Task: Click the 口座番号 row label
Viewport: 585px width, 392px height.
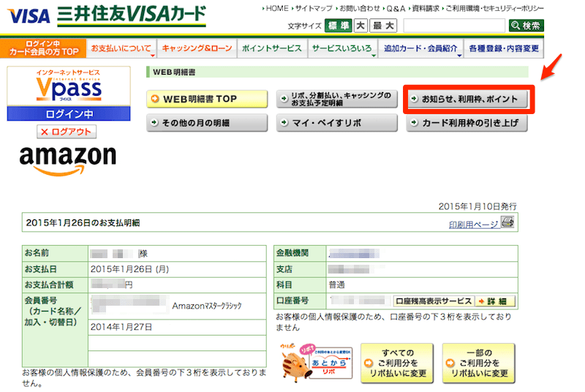Action: (x=292, y=301)
